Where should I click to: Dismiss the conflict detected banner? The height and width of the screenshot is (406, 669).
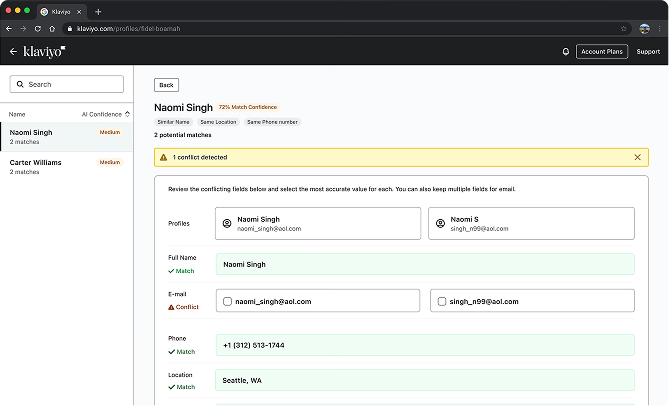[x=637, y=157]
